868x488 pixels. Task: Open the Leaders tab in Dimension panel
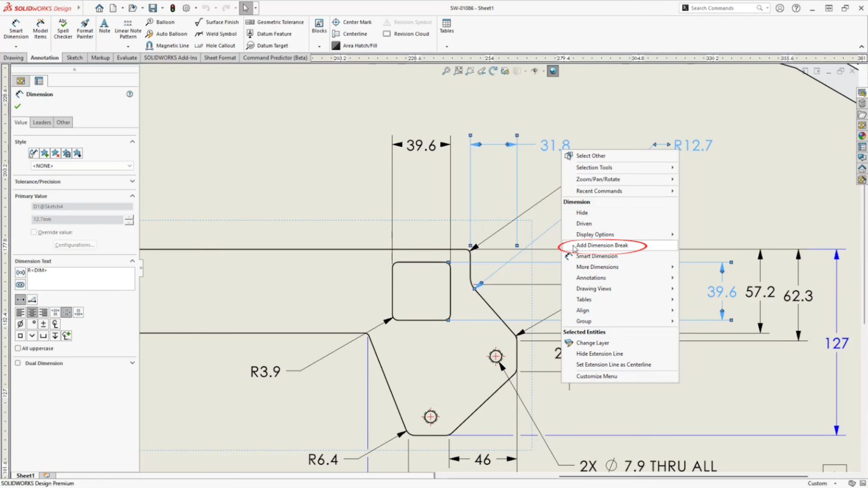(42, 122)
